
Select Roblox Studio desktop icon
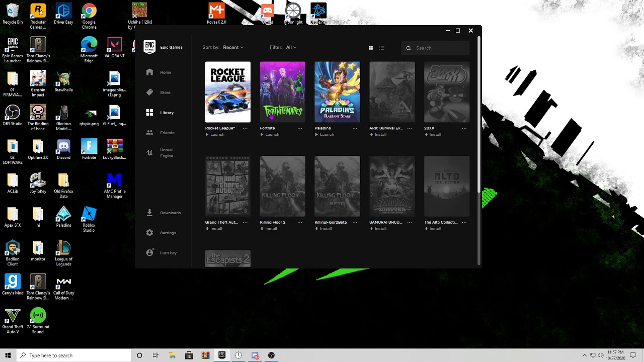coord(89,219)
